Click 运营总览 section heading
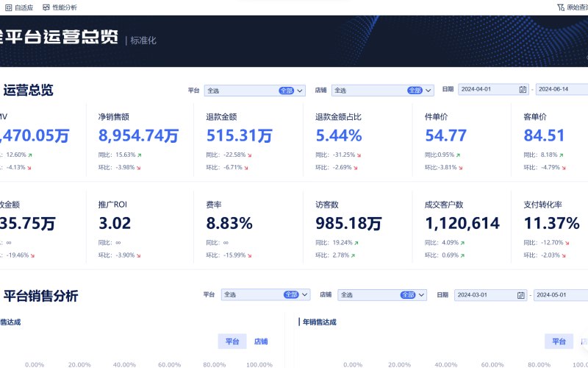Screen dimensions: 588x368 pos(28,90)
